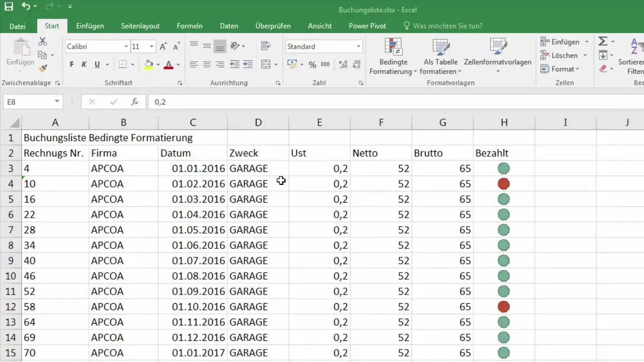644x362 pixels.
Task: Click the Undo arrow icon
Action: pyautogui.click(x=26, y=7)
